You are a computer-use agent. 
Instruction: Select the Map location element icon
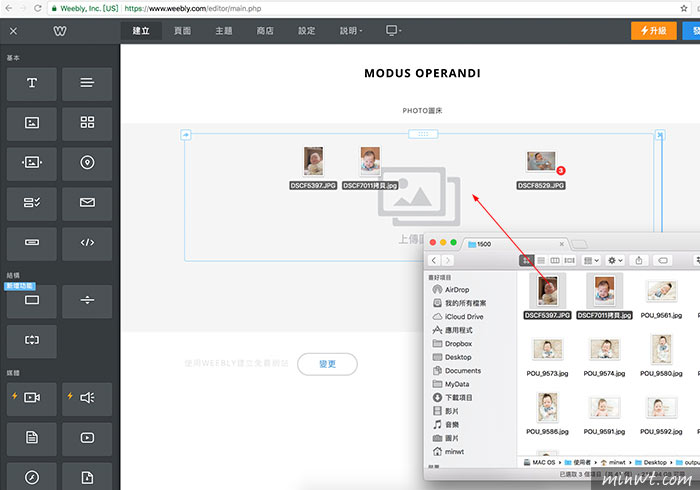(x=87, y=163)
